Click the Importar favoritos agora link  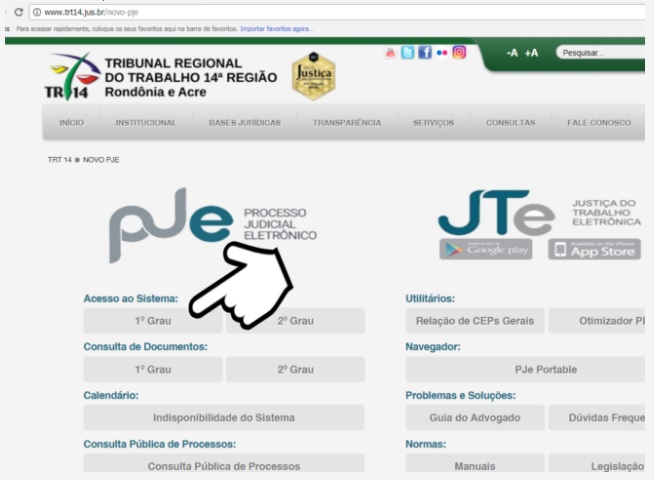point(277,29)
